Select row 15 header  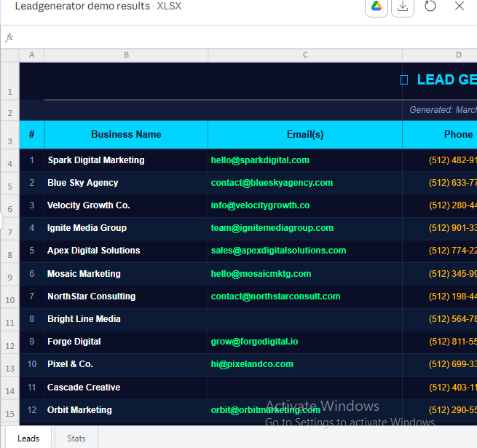(9, 410)
